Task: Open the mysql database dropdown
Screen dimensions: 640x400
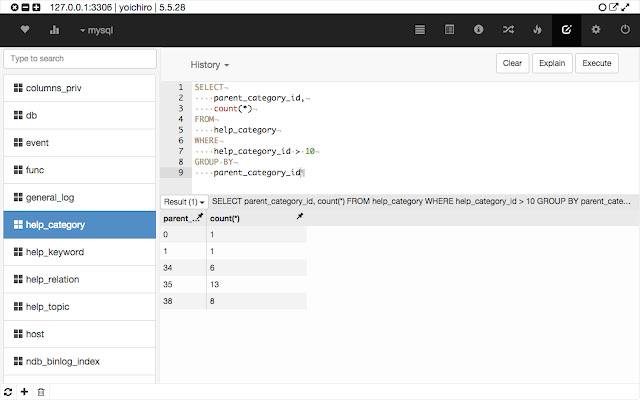Action: coord(97,30)
